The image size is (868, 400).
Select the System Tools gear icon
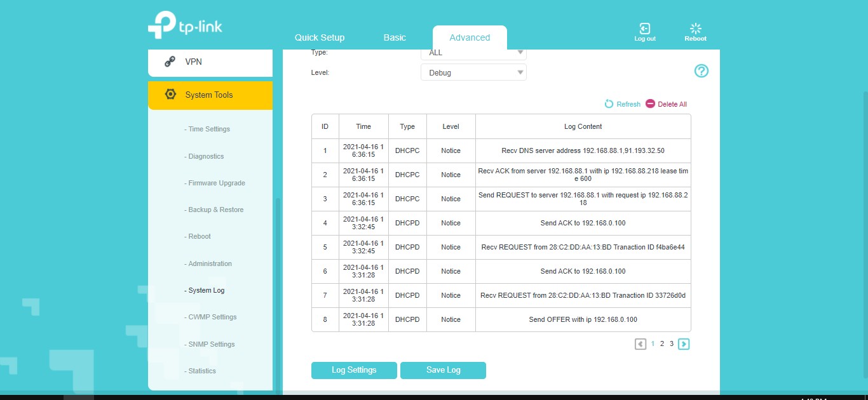(x=170, y=95)
